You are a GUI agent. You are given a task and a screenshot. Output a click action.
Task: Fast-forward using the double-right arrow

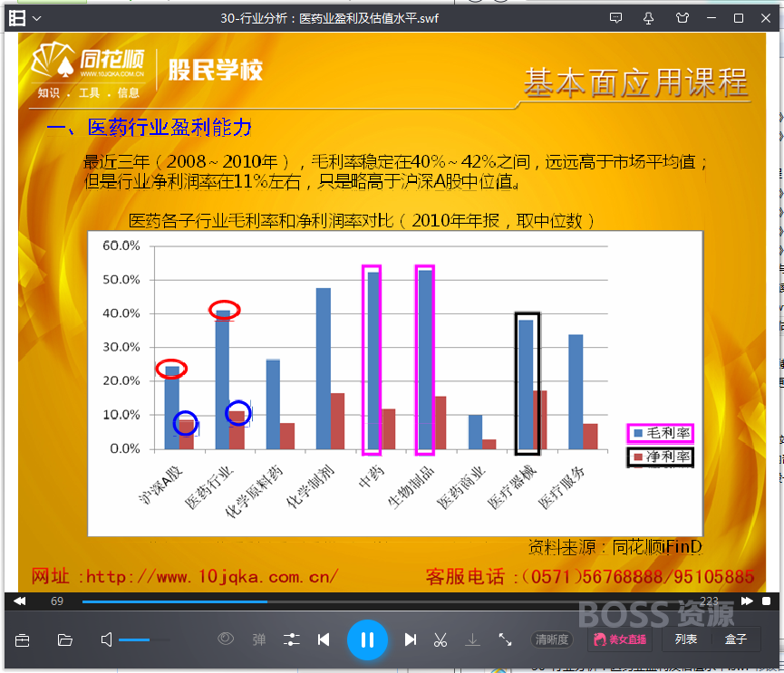tap(747, 601)
